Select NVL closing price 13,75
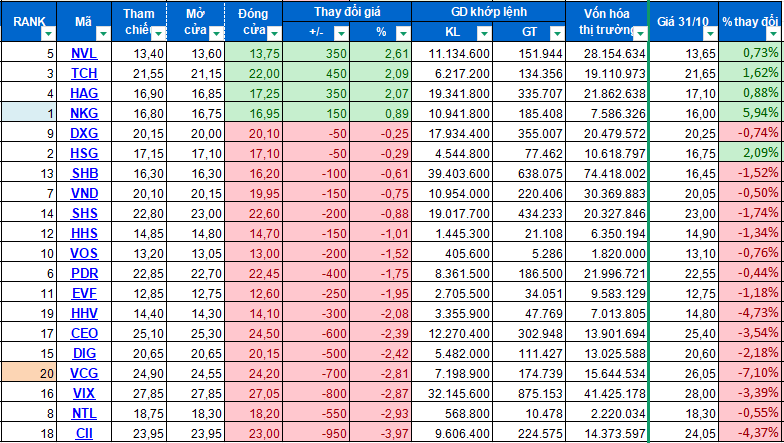 [x=254, y=54]
